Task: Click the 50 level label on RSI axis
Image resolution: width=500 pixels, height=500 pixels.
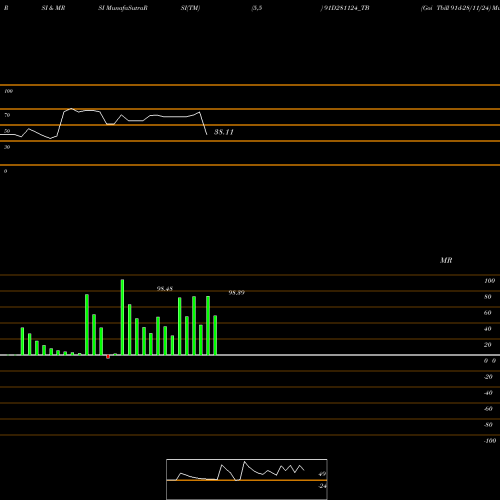Action: [x=7, y=131]
